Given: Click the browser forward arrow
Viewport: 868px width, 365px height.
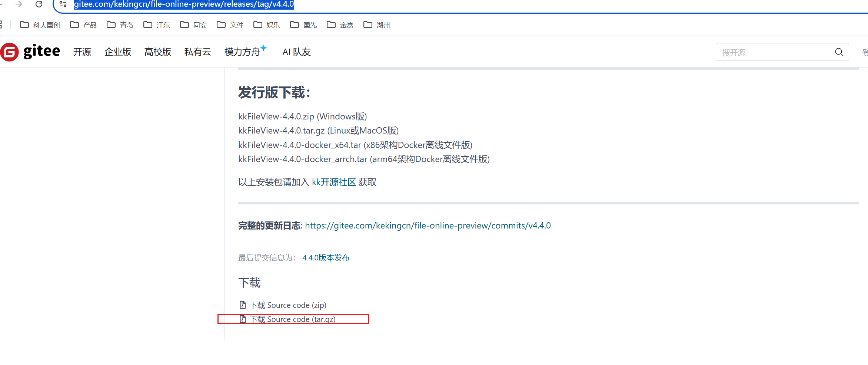Looking at the screenshot, I should [x=19, y=4].
